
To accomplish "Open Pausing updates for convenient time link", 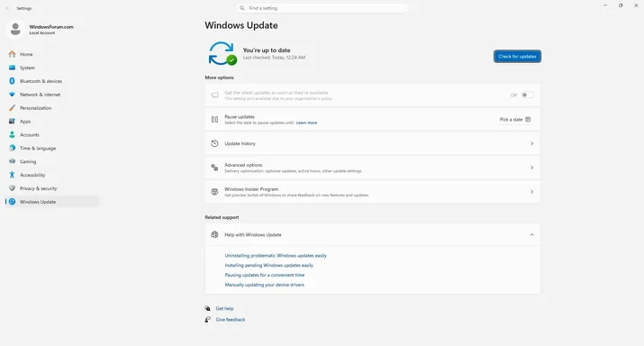I will click(x=265, y=275).
